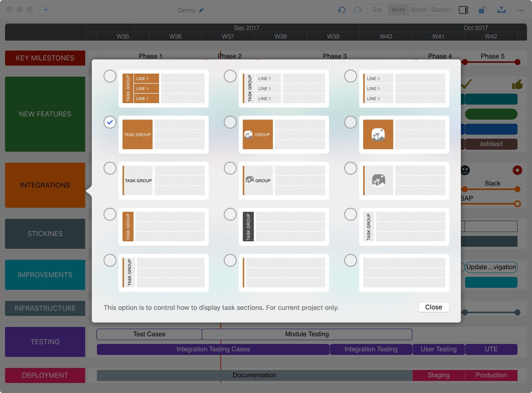This screenshot has width=532, height=393.
Task: Switch to Day view
Action: pos(377,10)
